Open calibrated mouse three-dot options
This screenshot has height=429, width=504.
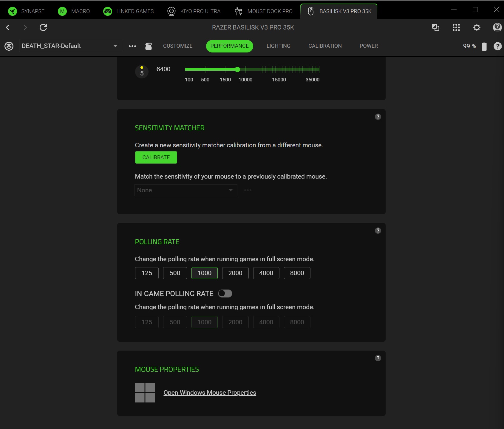248,190
